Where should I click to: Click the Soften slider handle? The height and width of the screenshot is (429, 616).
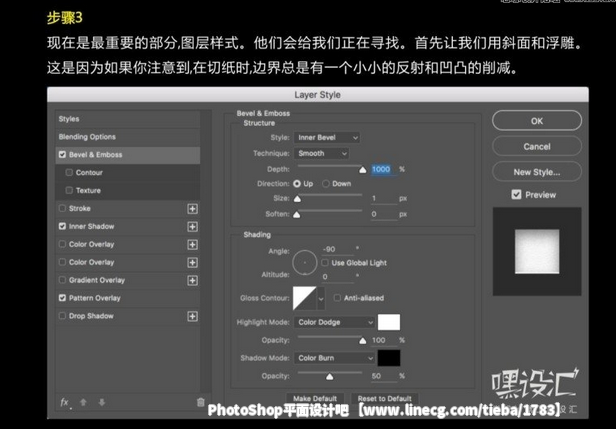(x=297, y=214)
